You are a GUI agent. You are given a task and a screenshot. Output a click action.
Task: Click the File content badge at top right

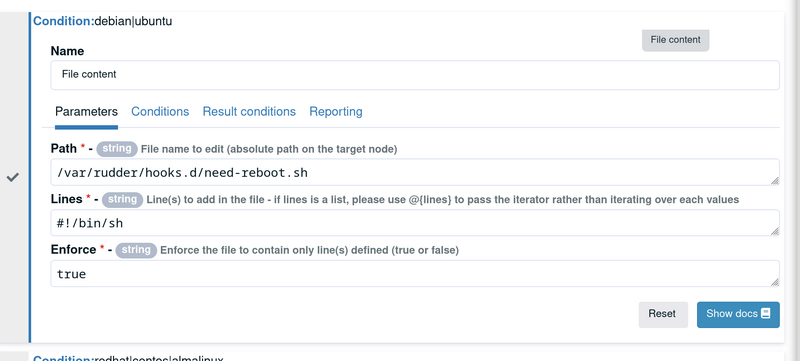pyautogui.click(x=676, y=40)
